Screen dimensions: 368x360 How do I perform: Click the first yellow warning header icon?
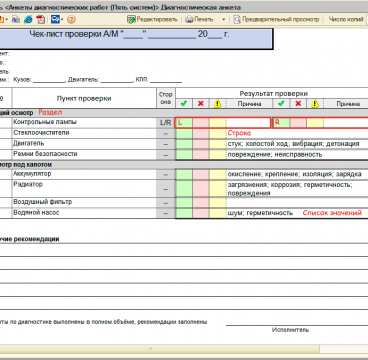[217, 104]
